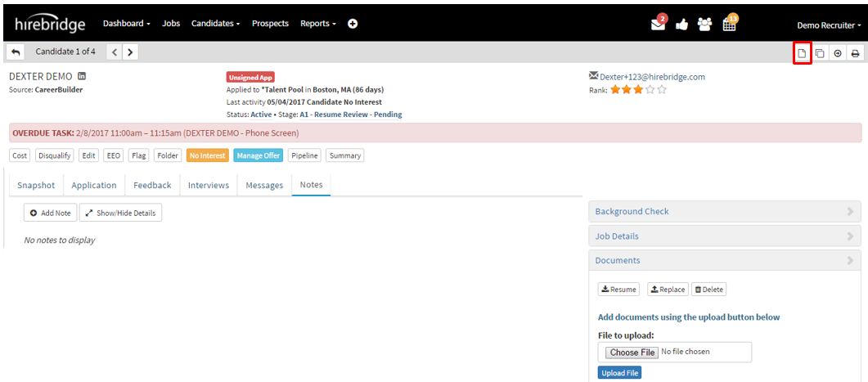Set rank to five stars
The image size is (868, 382).
[662, 90]
